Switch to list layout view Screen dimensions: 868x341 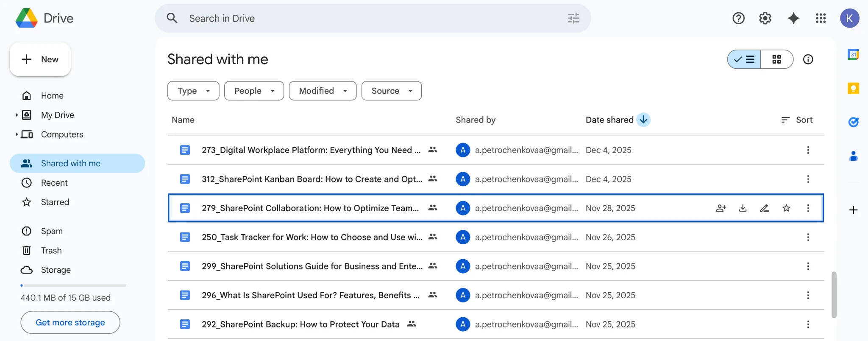[x=744, y=59]
